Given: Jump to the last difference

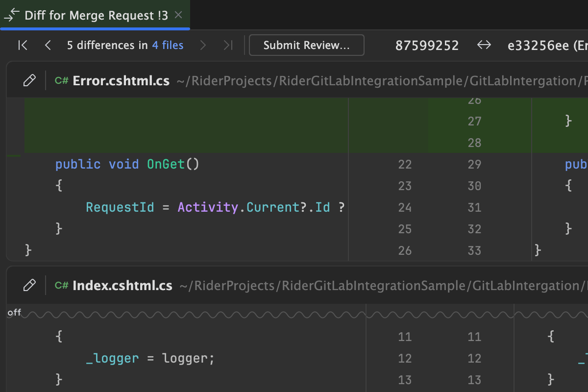Looking at the screenshot, I should pos(228,45).
